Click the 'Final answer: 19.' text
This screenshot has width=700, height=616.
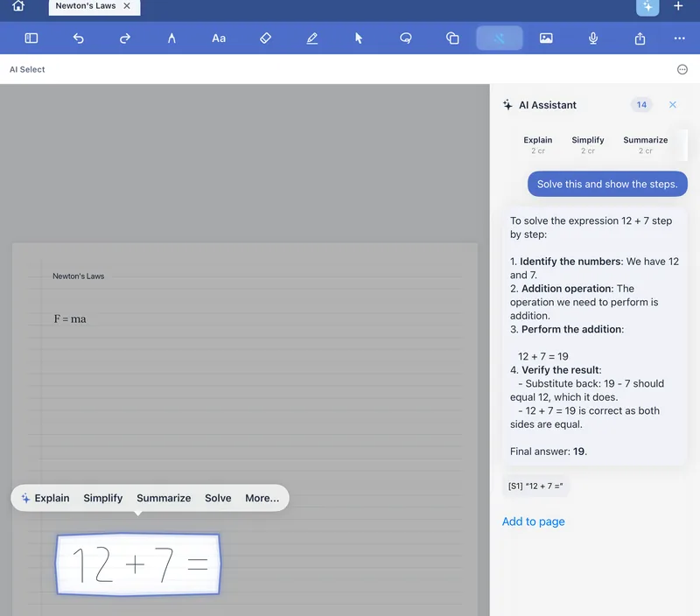tap(549, 451)
